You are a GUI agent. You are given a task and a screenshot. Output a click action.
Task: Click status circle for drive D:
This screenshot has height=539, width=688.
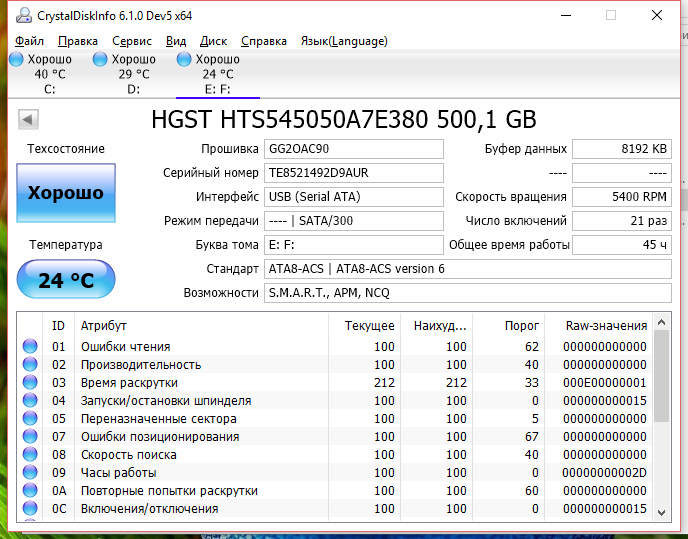coord(100,59)
